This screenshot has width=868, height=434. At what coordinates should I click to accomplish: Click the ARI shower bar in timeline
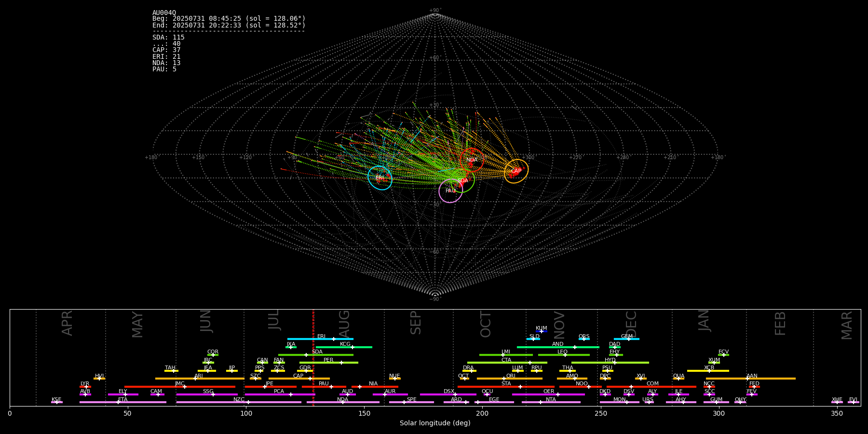(x=199, y=379)
